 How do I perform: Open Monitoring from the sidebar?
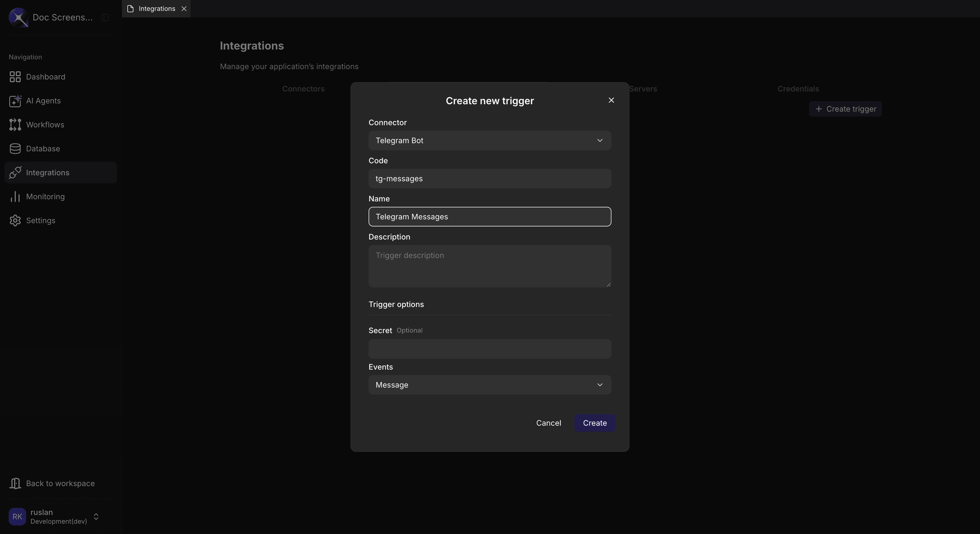(x=45, y=196)
